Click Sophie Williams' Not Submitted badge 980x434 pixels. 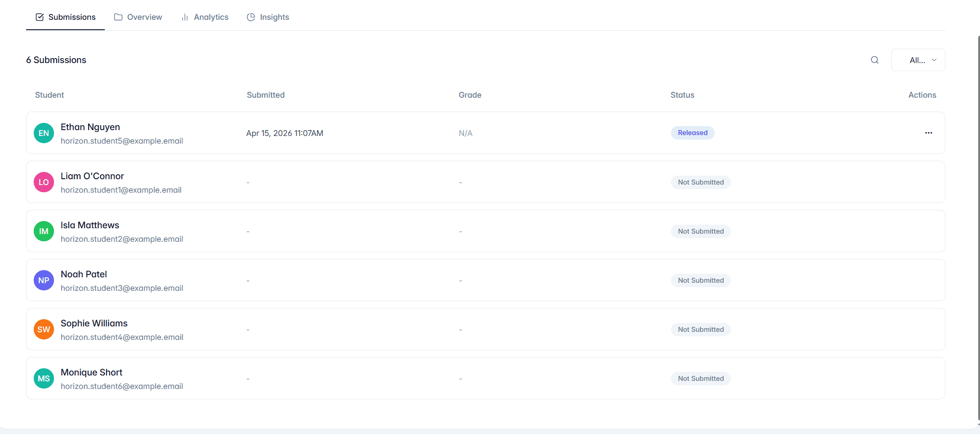(701, 329)
